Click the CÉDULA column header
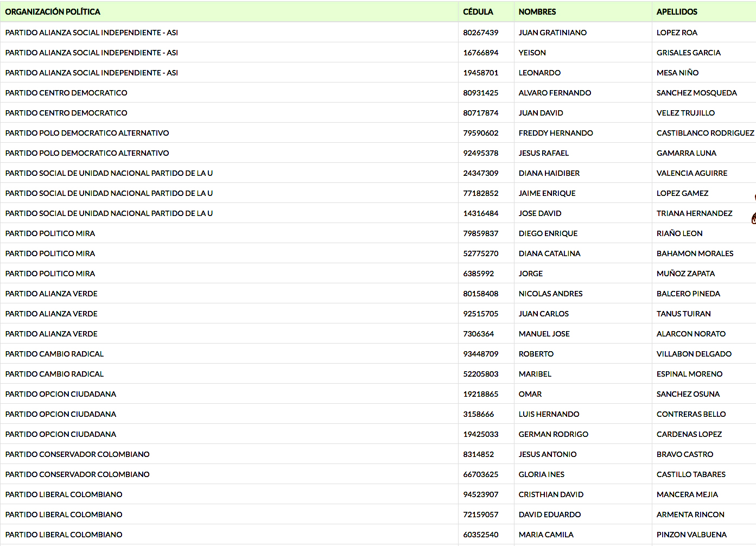756x546 pixels. click(478, 12)
